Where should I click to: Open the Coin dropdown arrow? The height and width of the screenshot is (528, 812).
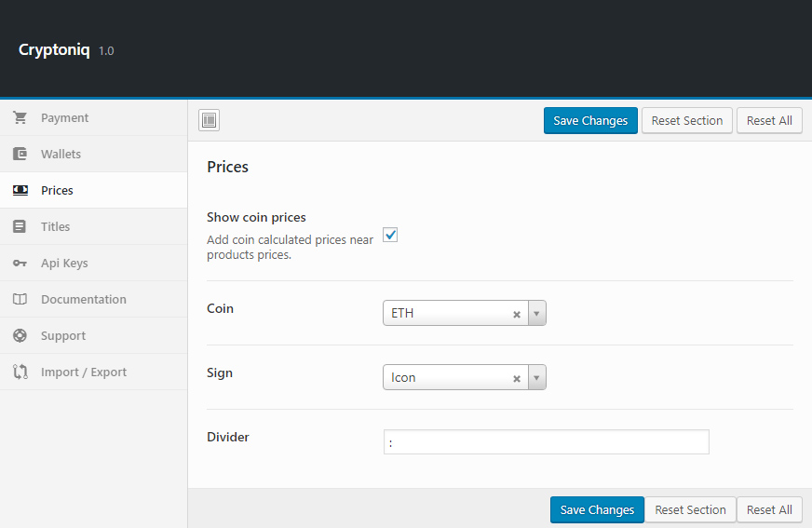point(536,314)
